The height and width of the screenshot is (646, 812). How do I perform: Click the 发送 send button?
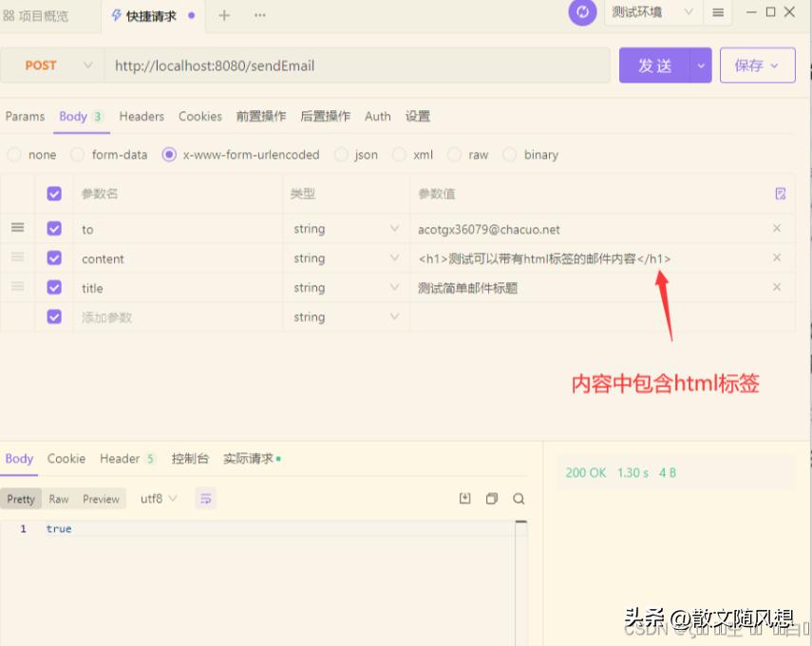[x=654, y=65]
